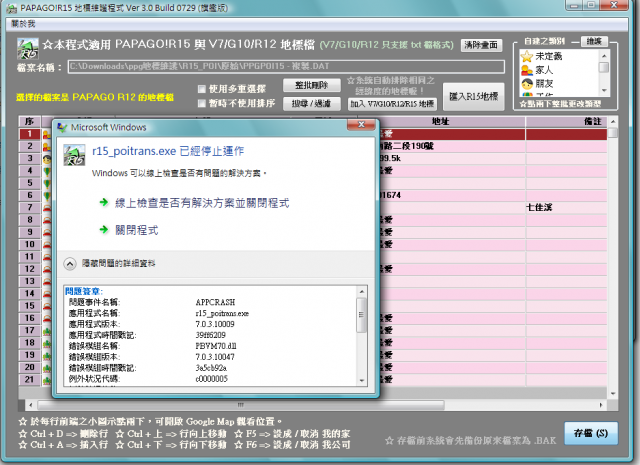Select the 家人 category icon
This screenshot has height=465, width=640.
[x=527, y=70]
